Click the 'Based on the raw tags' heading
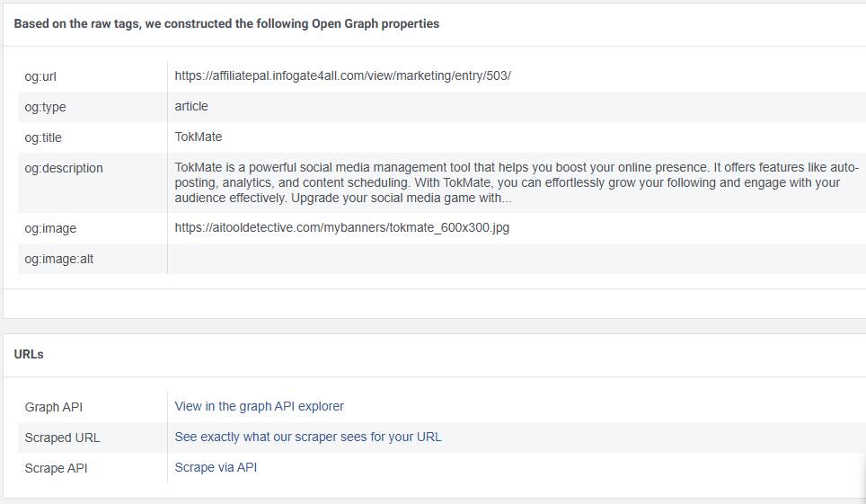866x504 pixels. click(x=226, y=24)
